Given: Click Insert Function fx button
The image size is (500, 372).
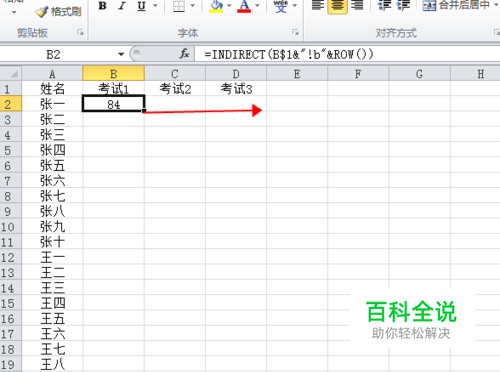Looking at the screenshot, I should point(184,54).
